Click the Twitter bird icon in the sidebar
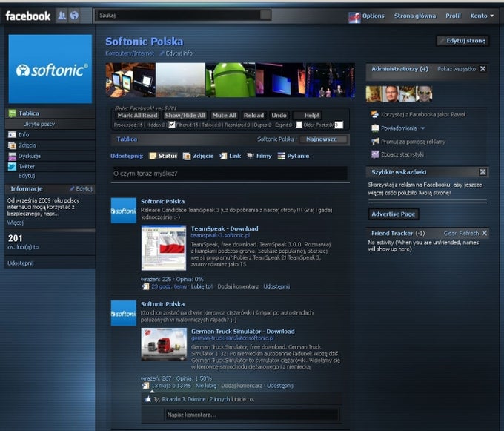504x431 pixels. click(12, 167)
